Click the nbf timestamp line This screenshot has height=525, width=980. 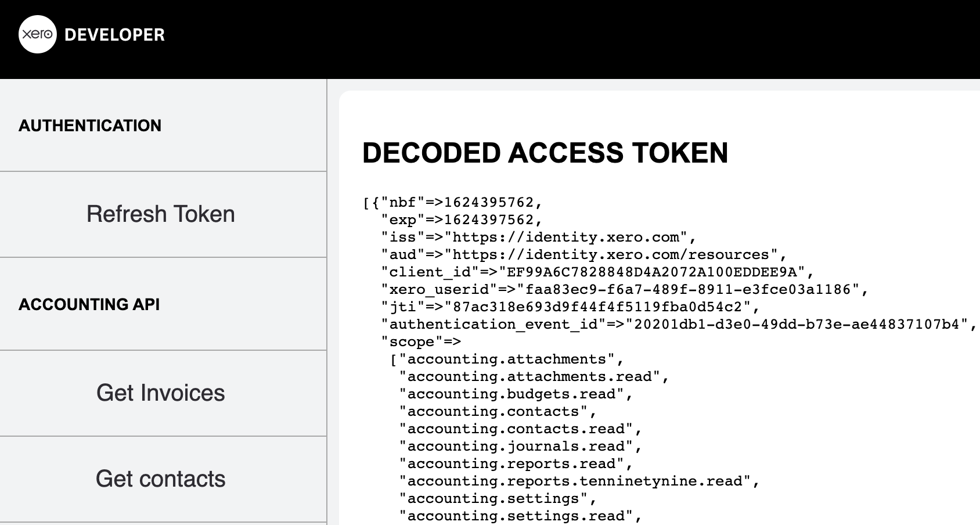[453, 202]
